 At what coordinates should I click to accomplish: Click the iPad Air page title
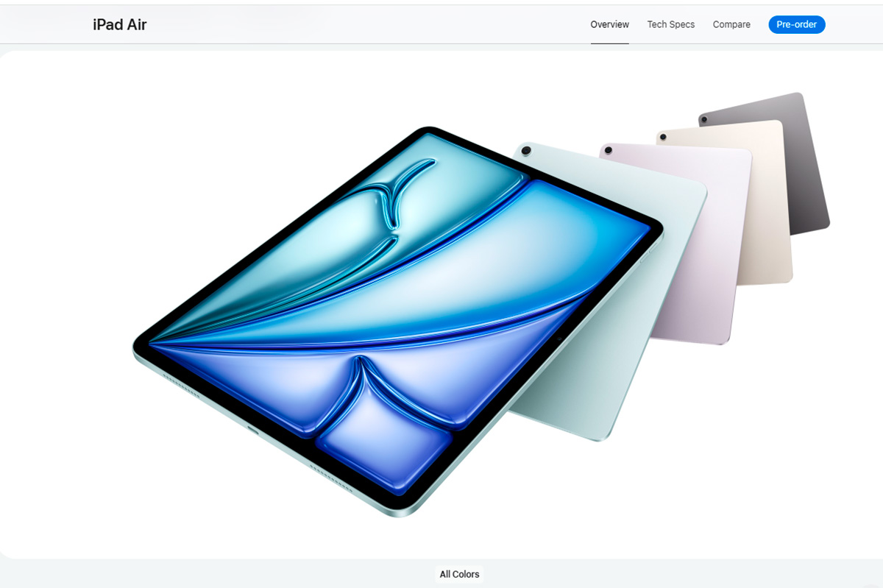(119, 24)
